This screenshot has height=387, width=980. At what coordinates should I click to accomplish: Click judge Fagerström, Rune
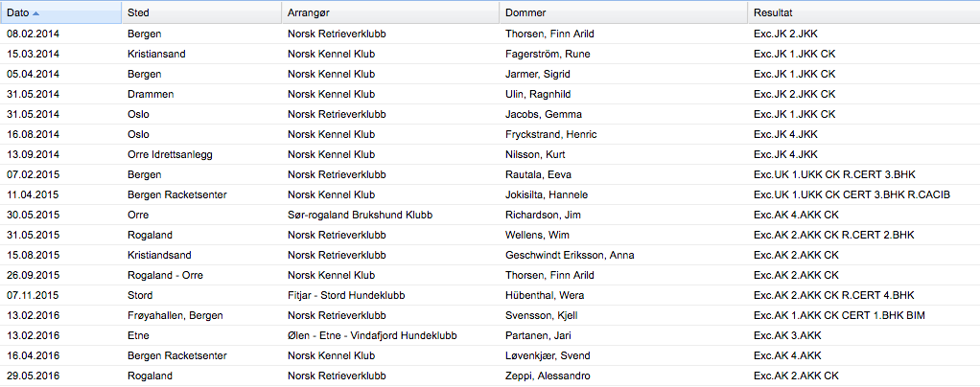pyautogui.click(x=548, y=55)
